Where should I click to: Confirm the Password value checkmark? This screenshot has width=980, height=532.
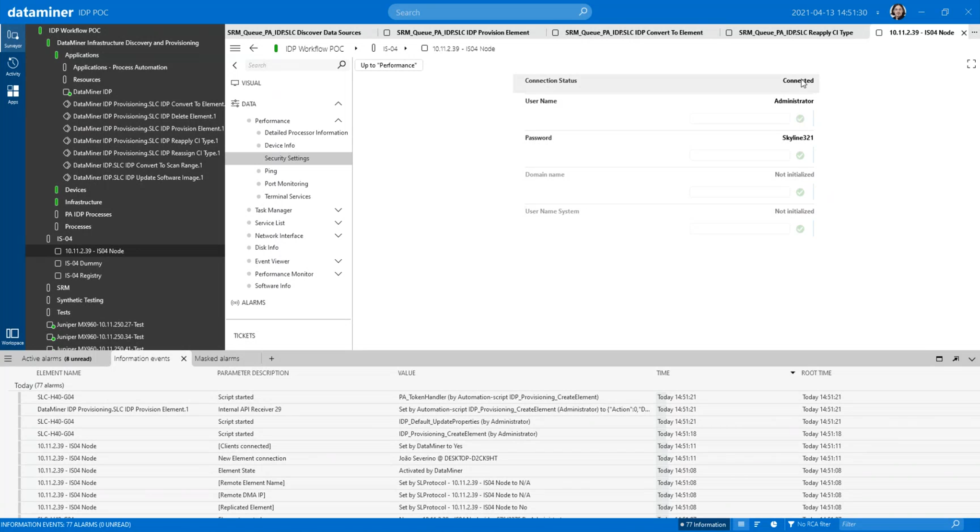[x=800, y=156]
